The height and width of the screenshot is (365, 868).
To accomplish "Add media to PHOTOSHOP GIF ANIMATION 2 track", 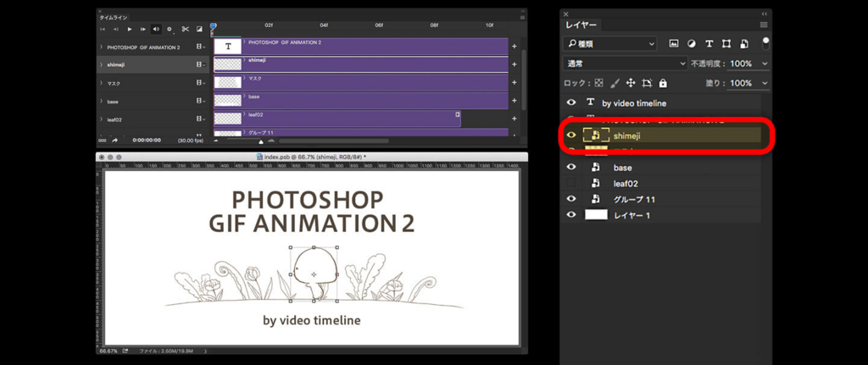I will tap(514, 47).
